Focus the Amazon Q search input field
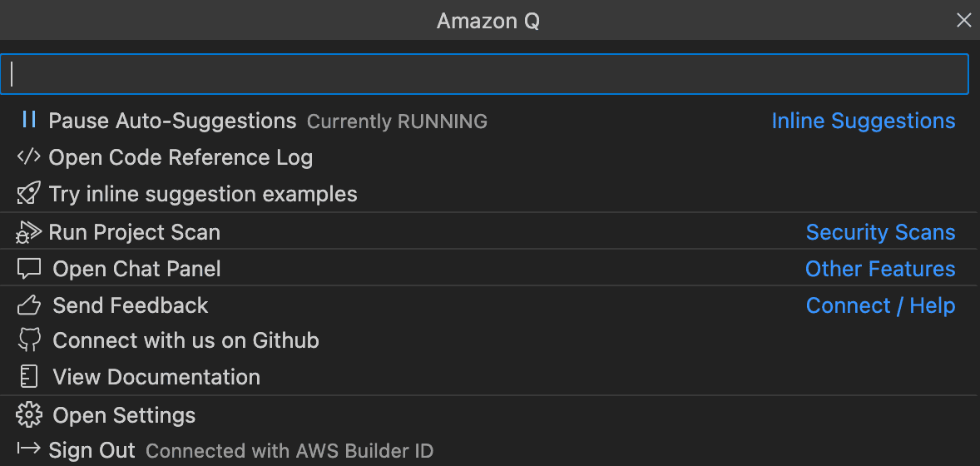 pos(484,75)
